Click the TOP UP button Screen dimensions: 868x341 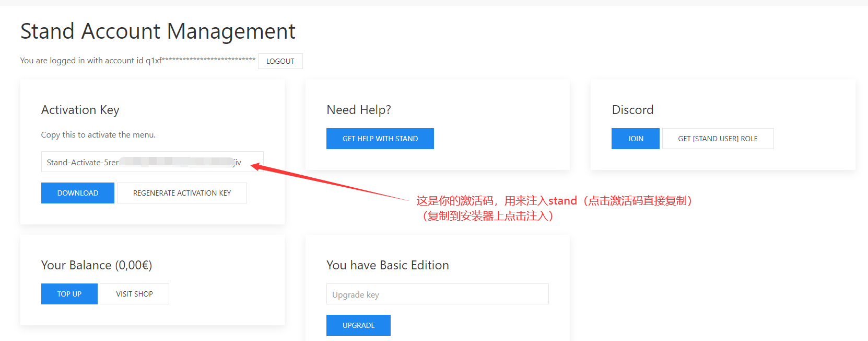69,294
